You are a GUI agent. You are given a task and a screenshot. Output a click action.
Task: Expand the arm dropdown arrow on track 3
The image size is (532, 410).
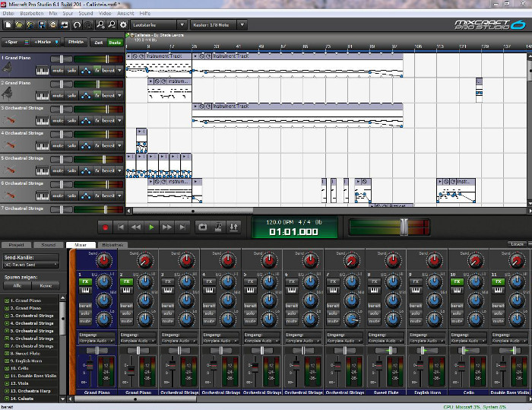[x=119, y=121]
